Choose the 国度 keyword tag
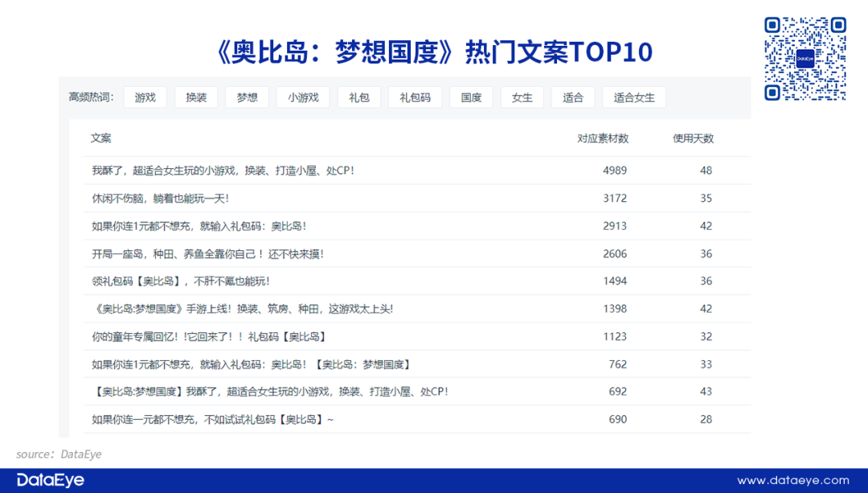868x493 pixels. [x=471, y=97]
